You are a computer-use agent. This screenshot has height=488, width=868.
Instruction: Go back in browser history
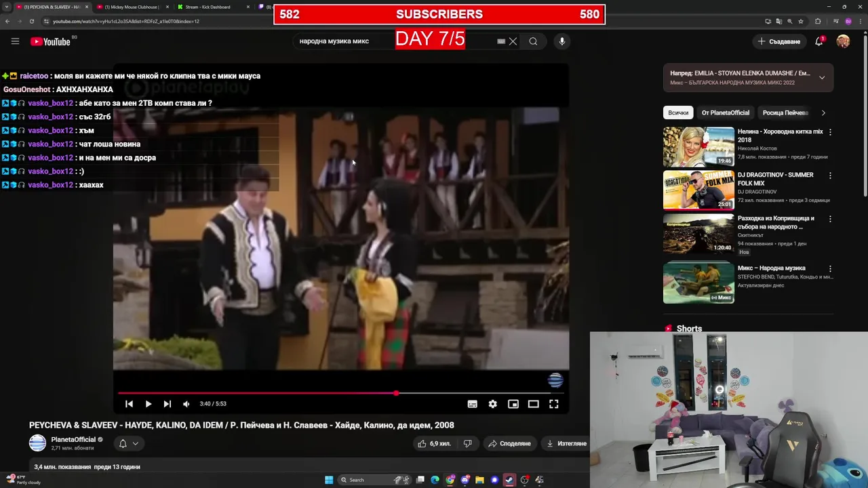coord(7,21)
